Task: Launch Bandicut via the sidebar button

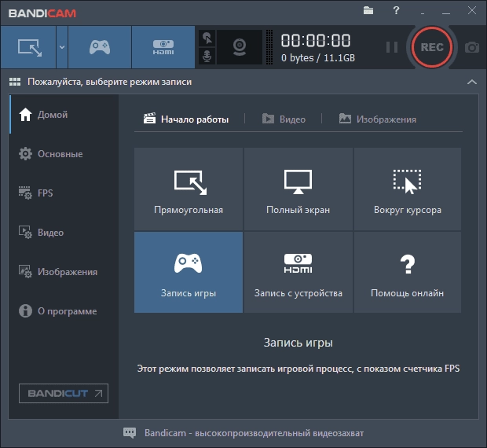Action: 64,393
